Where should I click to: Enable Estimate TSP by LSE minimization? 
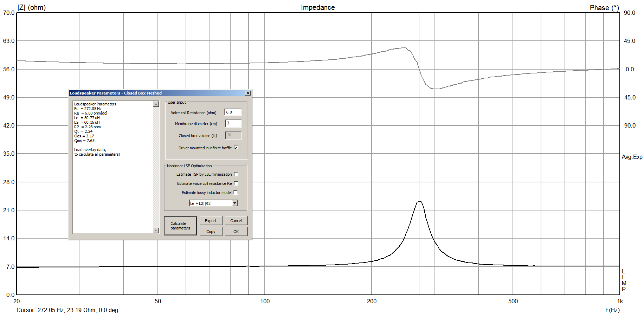click(x=236, y=174)
